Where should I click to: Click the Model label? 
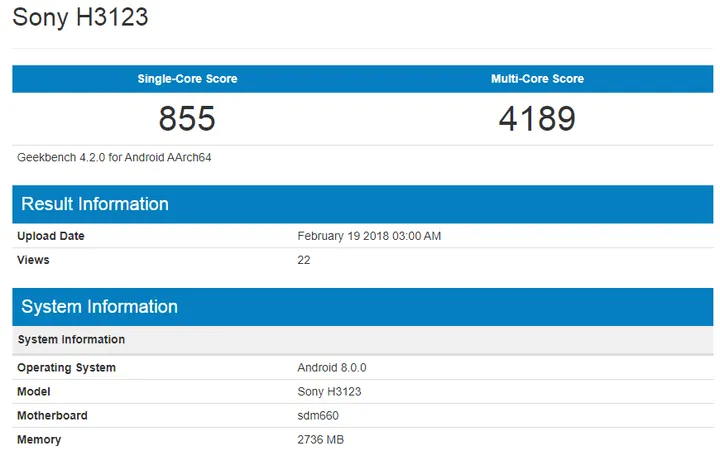(x=34, y=392)
